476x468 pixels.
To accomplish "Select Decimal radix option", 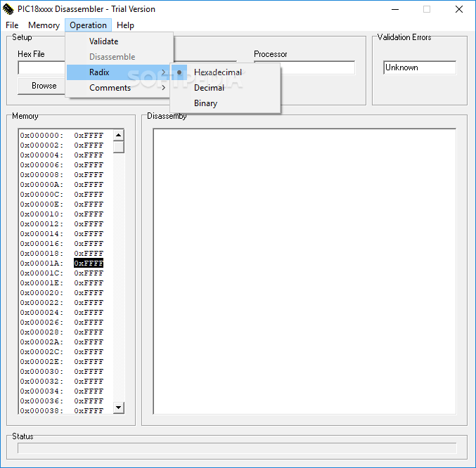I will [x=225, y=88].
